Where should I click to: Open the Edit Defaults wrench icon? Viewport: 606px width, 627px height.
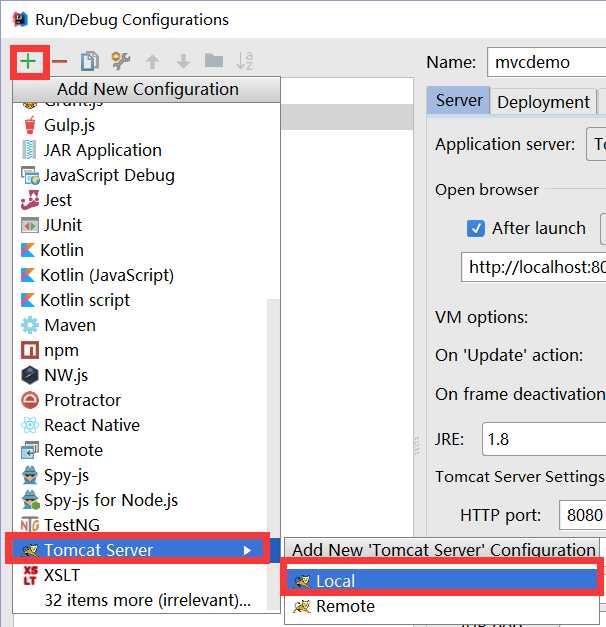[121, 62]
